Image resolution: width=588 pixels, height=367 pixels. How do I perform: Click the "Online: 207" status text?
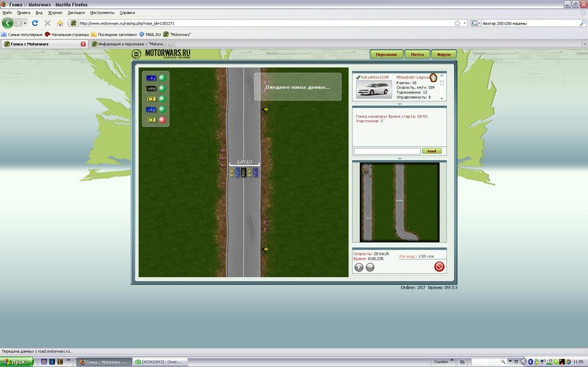(x=413, y=287)
